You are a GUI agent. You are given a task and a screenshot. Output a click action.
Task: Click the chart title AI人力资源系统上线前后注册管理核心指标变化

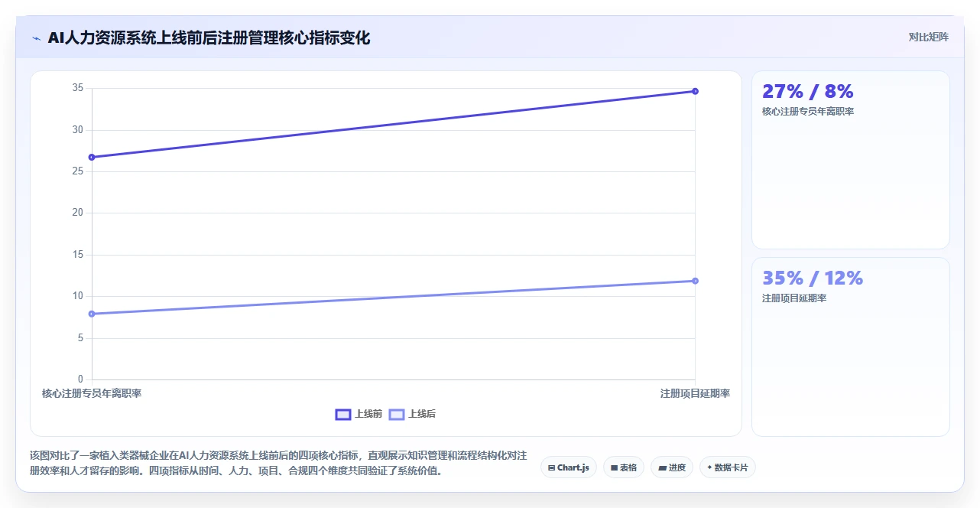[209, 37]
